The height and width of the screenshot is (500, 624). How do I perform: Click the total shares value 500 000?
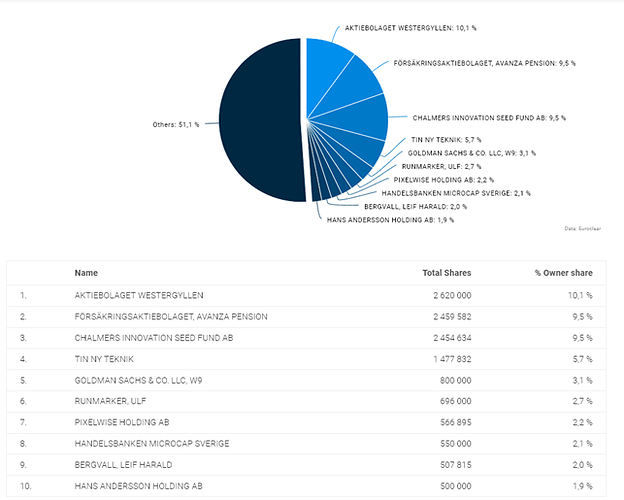(x=456, y=486)
